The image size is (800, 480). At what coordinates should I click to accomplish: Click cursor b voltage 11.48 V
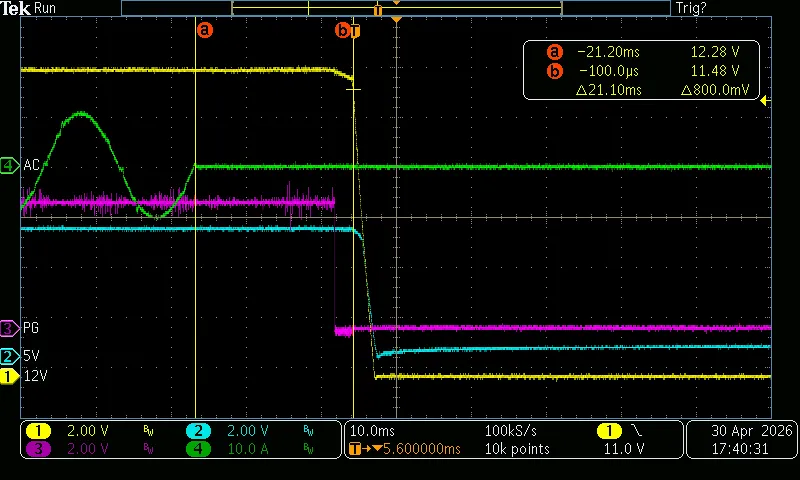(715, 71)
